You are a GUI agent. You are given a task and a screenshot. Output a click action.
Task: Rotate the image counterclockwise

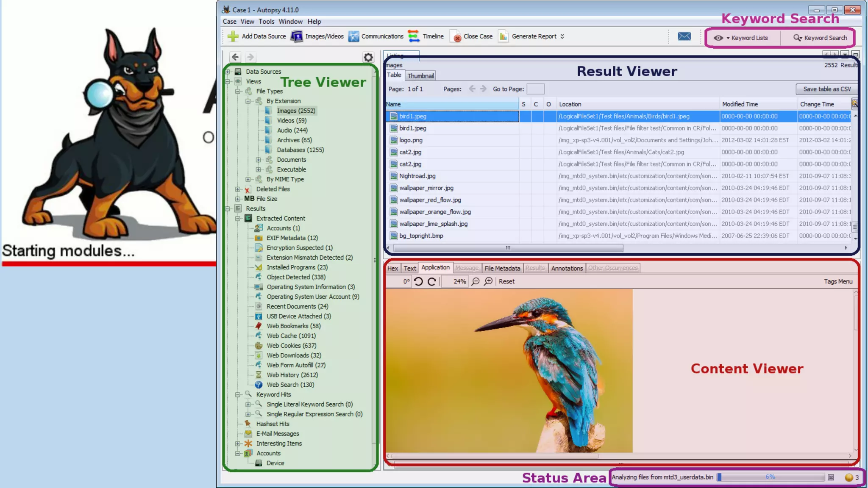(418, 282)
